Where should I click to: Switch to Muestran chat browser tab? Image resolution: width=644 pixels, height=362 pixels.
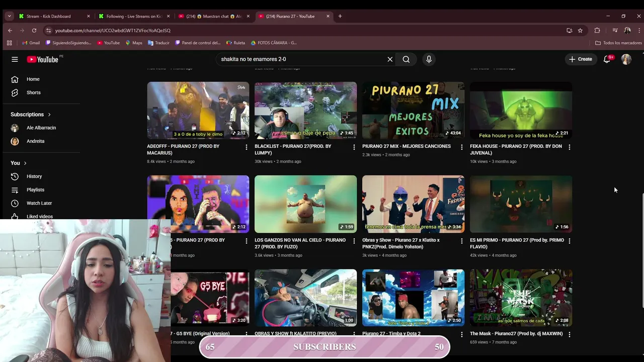tap(214, 16)
